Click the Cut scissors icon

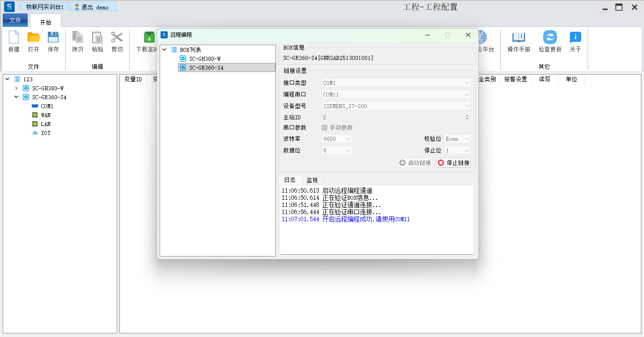pyautogui.click(x=117, y=38)
